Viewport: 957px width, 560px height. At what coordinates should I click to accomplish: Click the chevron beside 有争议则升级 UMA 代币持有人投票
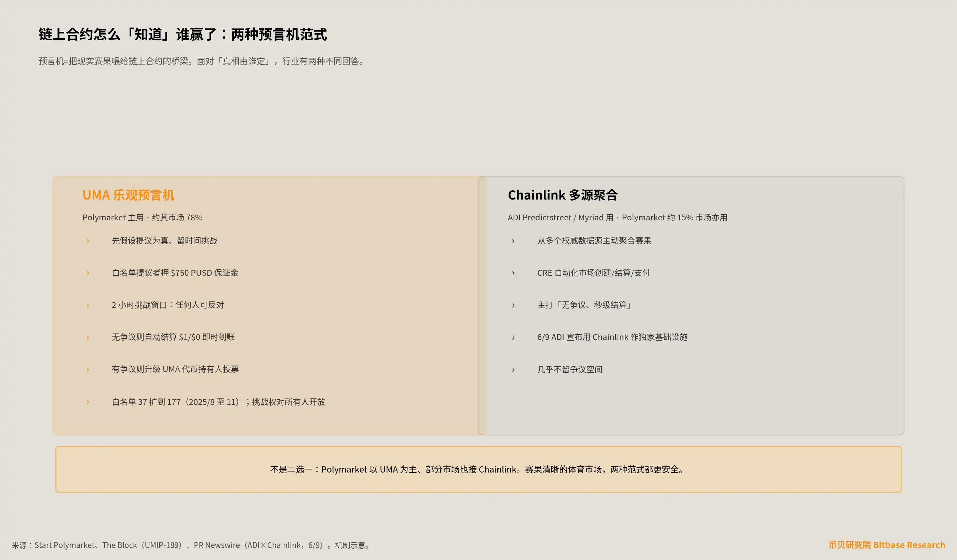pyautogui.click(x=88, y=369)
